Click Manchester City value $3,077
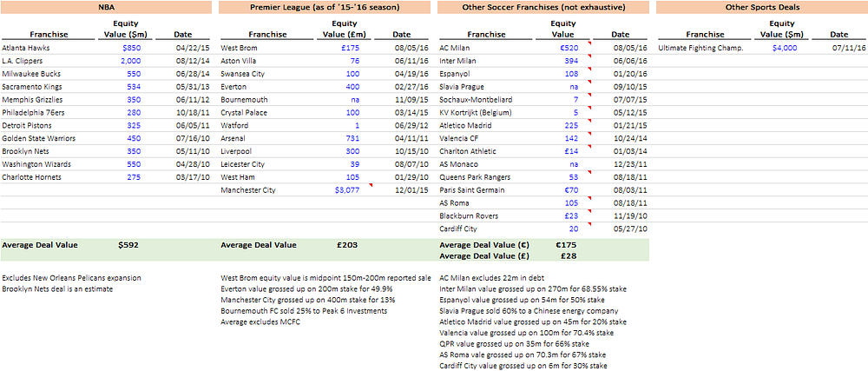This screenshot has width=868, height=371. tap(348, 190)
